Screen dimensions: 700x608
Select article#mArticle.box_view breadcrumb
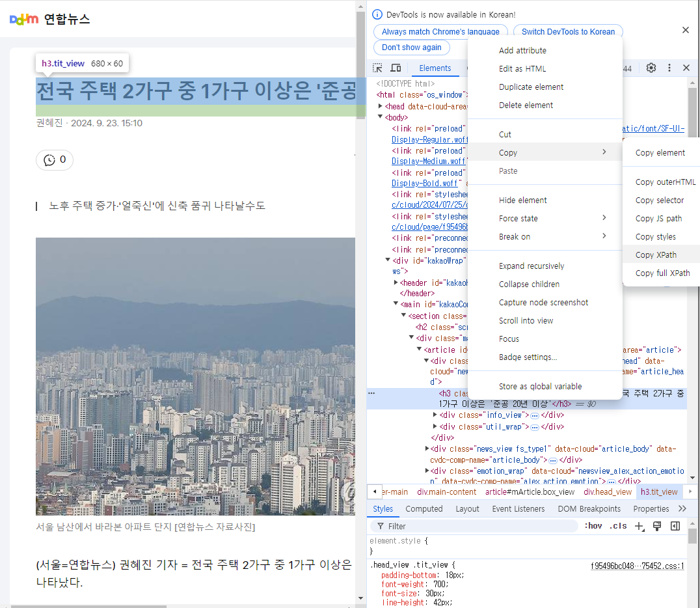click(530, 492)
